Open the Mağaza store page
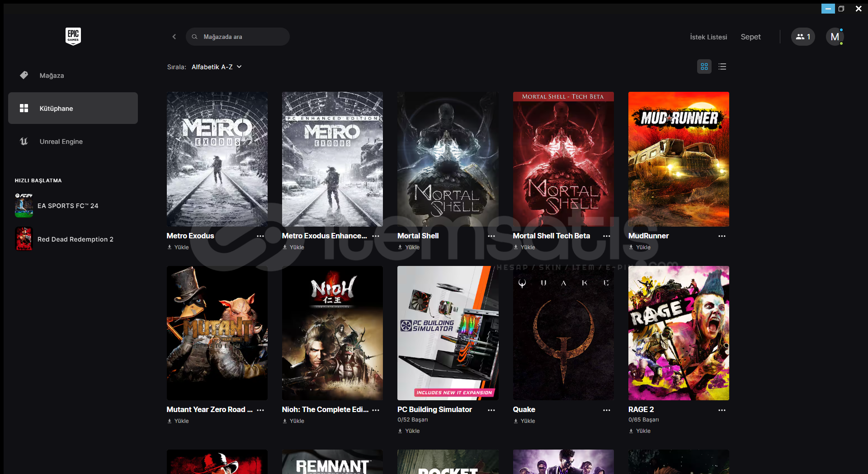868x474 pixels. pyautogui.click(x=73, y=75)
